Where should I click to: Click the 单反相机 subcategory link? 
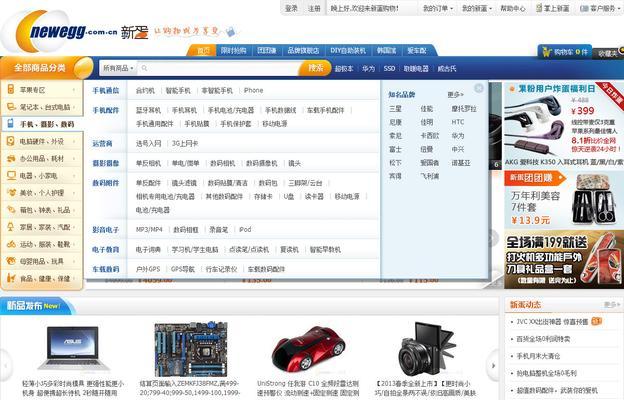coord(148,163)
